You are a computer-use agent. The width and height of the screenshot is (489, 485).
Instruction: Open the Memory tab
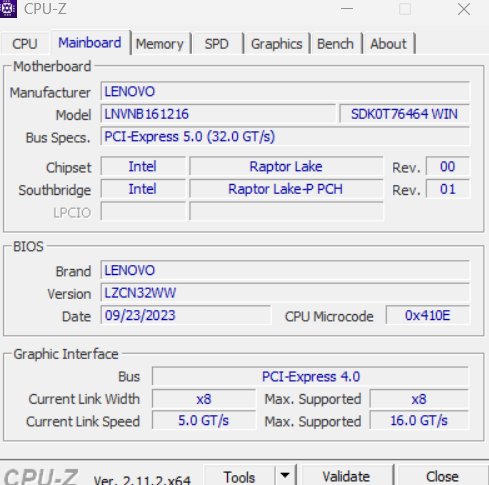(x=160, y=44)
